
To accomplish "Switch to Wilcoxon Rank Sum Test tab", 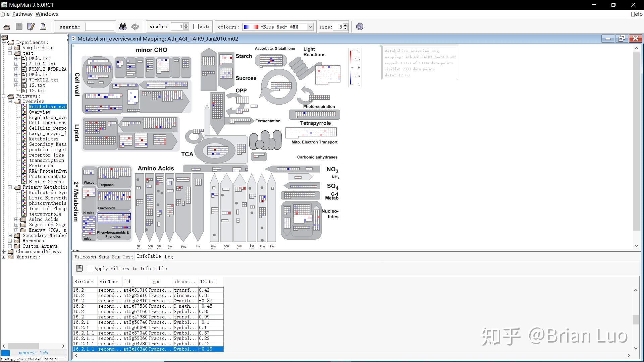I will tap(104, 257).
